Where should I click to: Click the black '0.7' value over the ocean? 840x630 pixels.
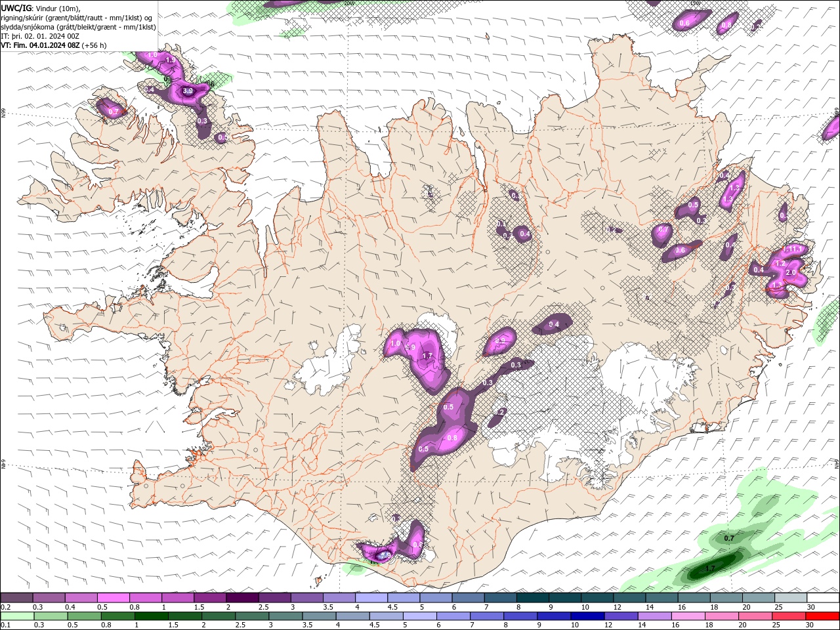point(728,538)
